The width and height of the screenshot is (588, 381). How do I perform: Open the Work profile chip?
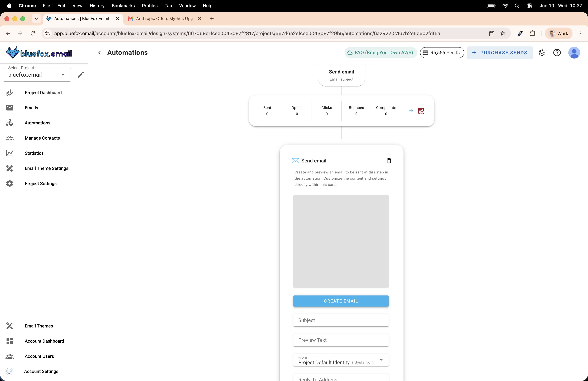click(558, 33)
